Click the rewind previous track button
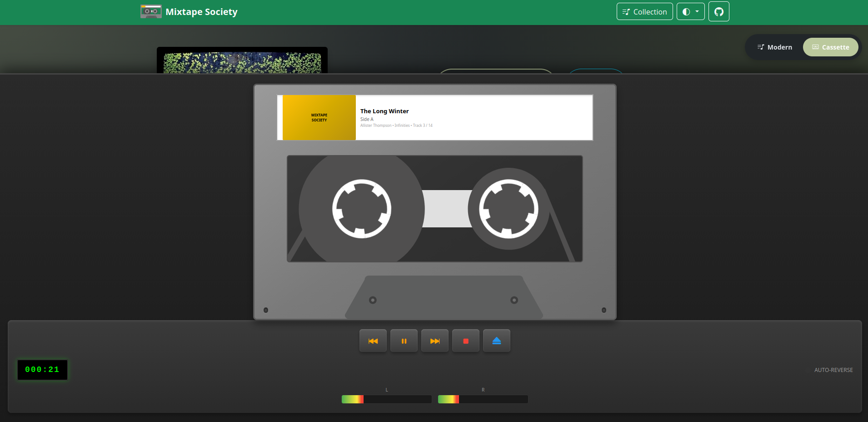Image resolution: width=868 pixels, height=422 pixels. click(373, 341)
